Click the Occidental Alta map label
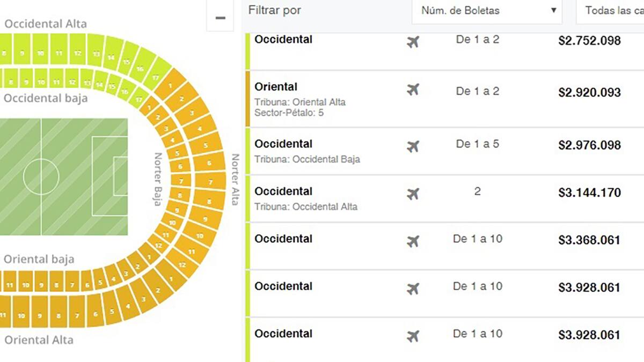The height and width of the screenshot is (362, 644). (45, 24)
